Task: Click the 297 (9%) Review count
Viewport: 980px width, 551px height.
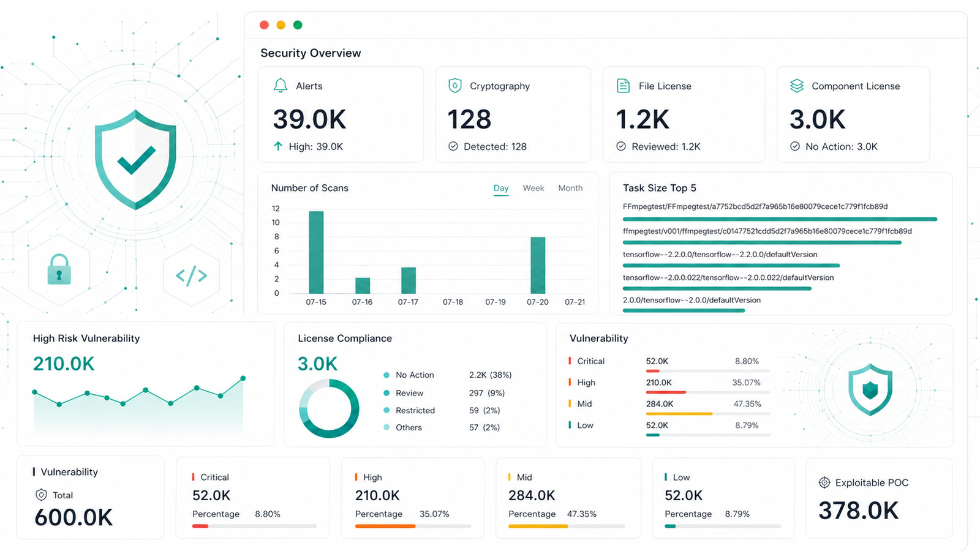Action: 487,393
